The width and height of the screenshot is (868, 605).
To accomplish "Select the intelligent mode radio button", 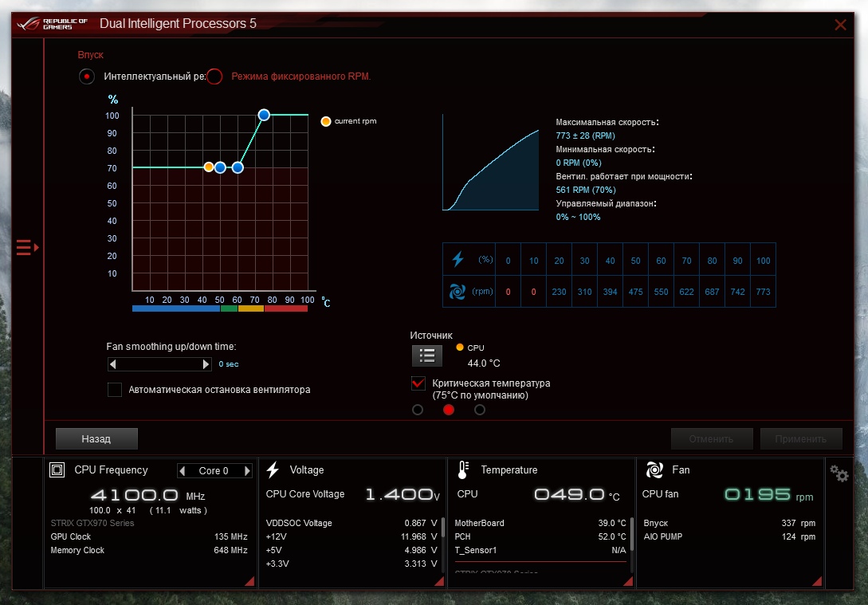I will click(87, 77).
